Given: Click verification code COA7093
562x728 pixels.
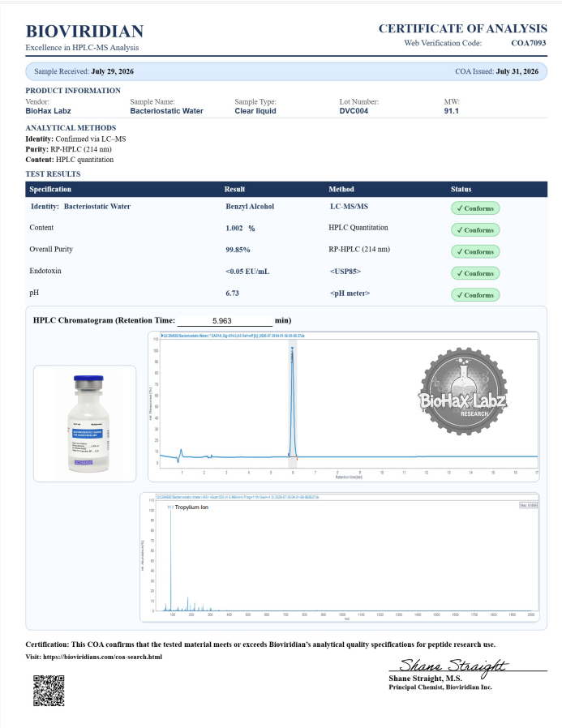Looking at the screenshot, I should (x=529, y=43).
